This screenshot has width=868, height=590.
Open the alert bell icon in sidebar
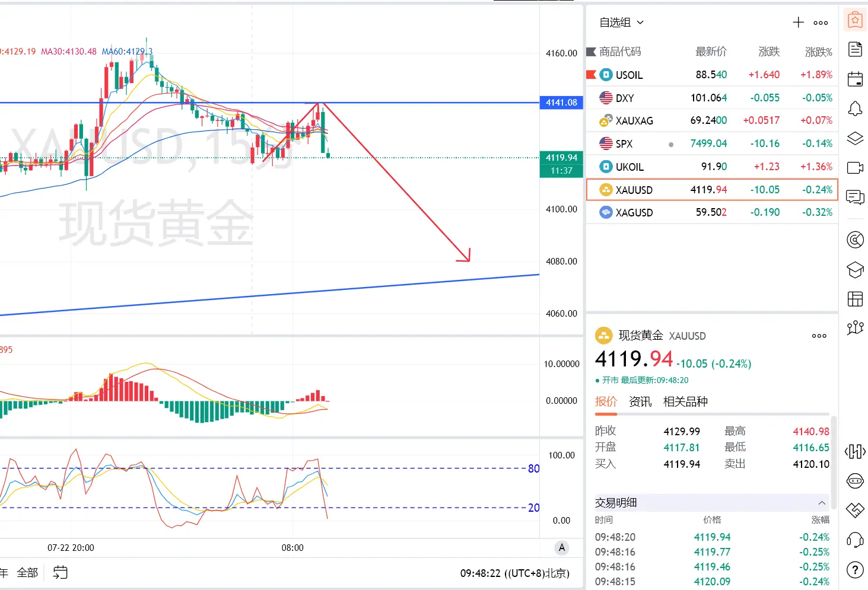(855, 109)
